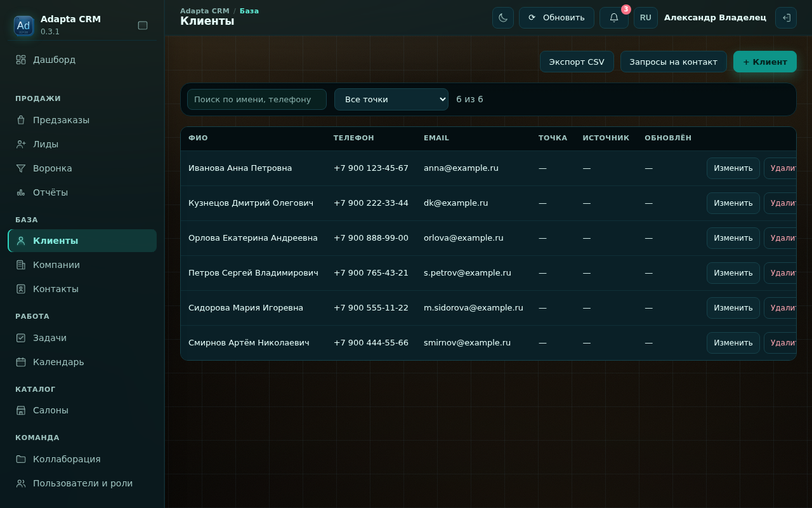Click the Adapta CRM logo icon
The height and width of the screenshot is (508, 812).
tap(23, 25)
